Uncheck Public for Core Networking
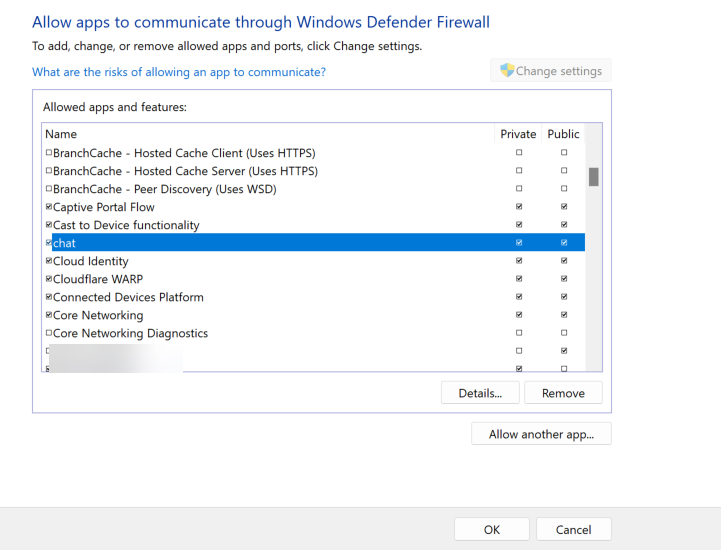Screen dimensions: 721x550 564,315
